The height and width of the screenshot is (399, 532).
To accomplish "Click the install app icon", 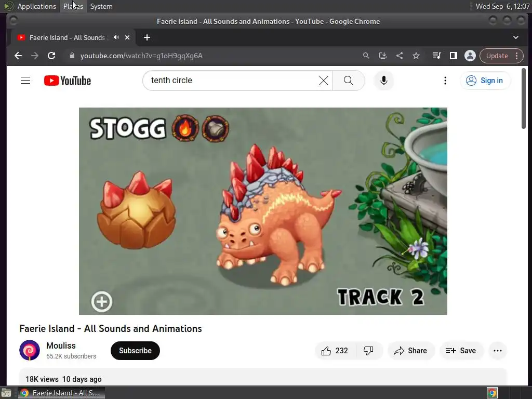I will 383,56.
